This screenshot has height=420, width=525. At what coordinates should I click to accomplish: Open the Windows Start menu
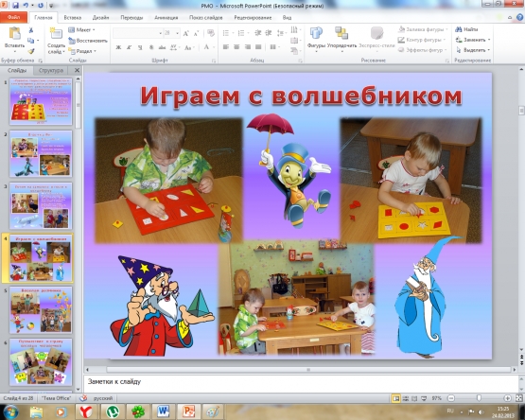point(10,411)
